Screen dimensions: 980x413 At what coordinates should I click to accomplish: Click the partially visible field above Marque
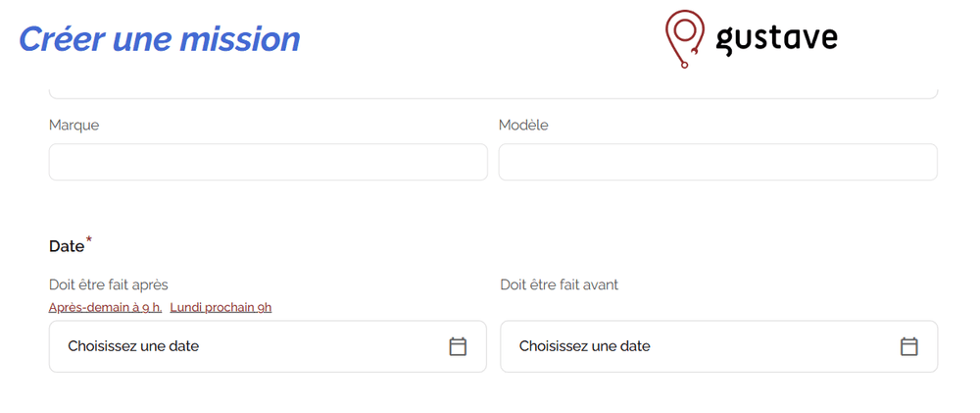coord(493,92)
